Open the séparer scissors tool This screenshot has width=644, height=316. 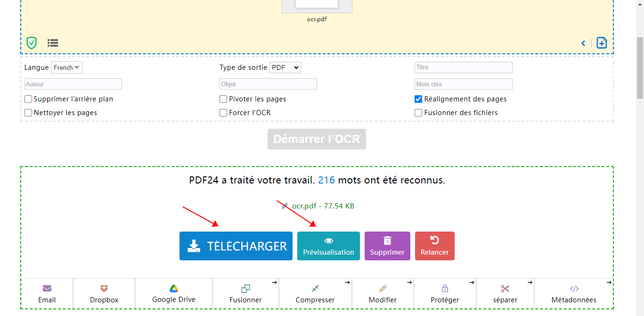coord(505,293)
